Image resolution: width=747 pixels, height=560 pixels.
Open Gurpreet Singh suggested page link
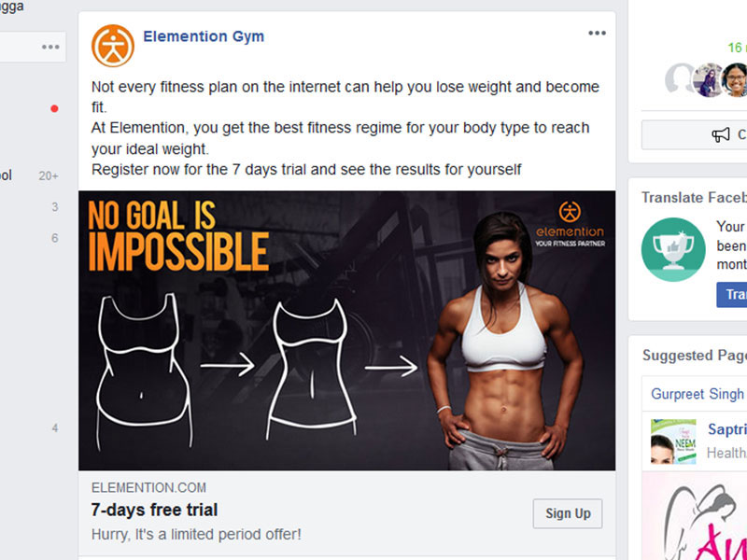pos(698,394)
